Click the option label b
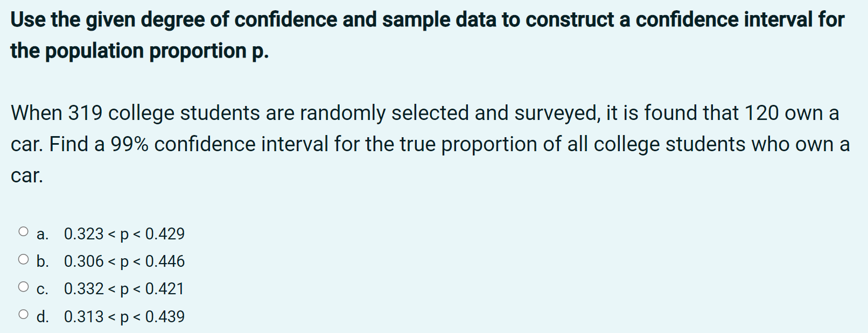Viewport: 868px width, 333px height. coord(43,261)
